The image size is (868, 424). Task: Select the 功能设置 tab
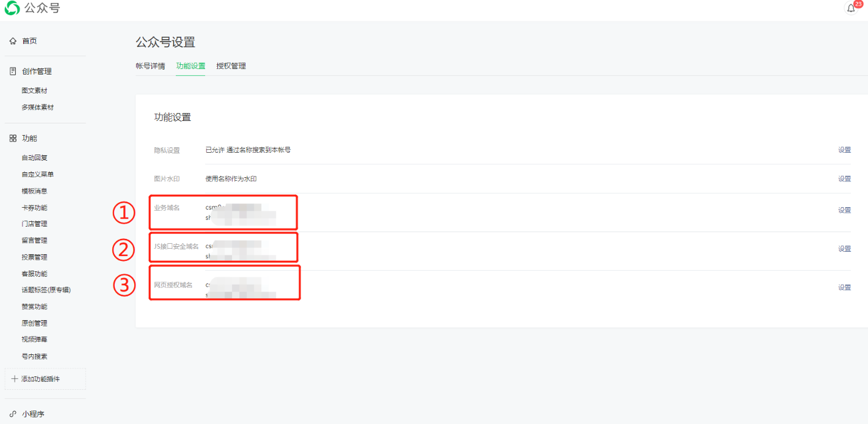[x=190, y=66]
